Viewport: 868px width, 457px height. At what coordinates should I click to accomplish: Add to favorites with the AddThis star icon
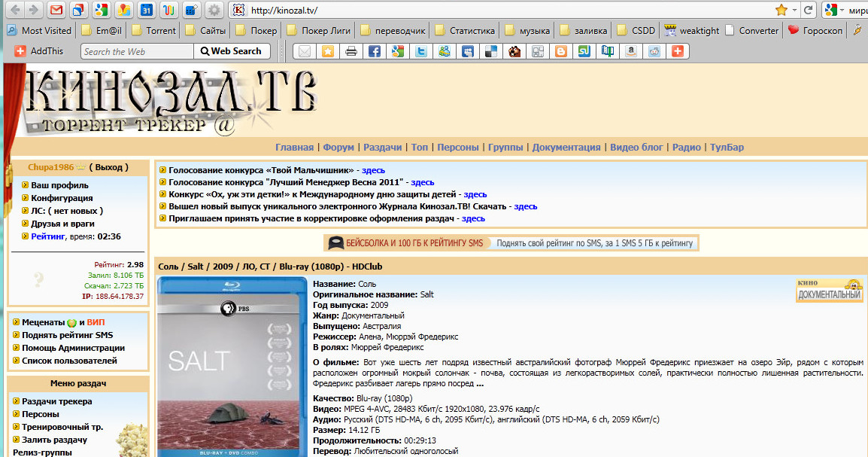[328, 51]
